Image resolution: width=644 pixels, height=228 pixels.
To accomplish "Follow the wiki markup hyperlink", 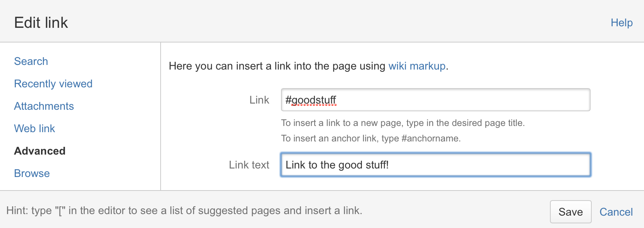I will [x=417, y=66].
